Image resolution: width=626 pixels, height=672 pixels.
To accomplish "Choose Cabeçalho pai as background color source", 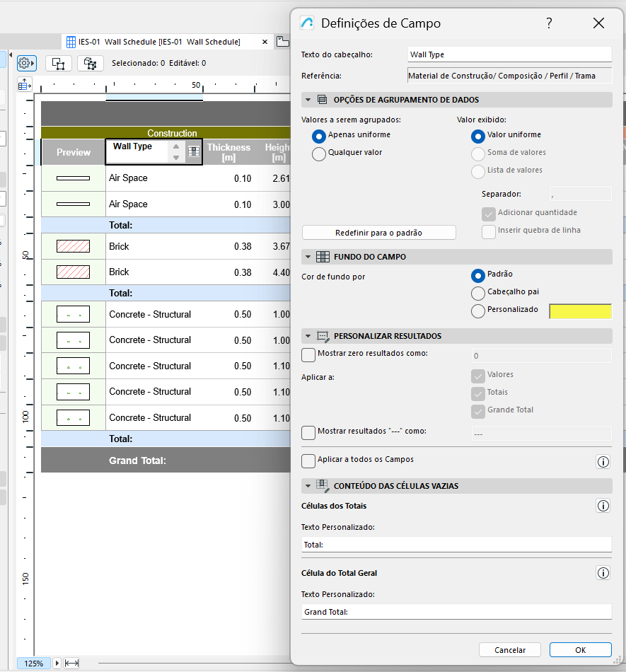I will tap(477, 294).
